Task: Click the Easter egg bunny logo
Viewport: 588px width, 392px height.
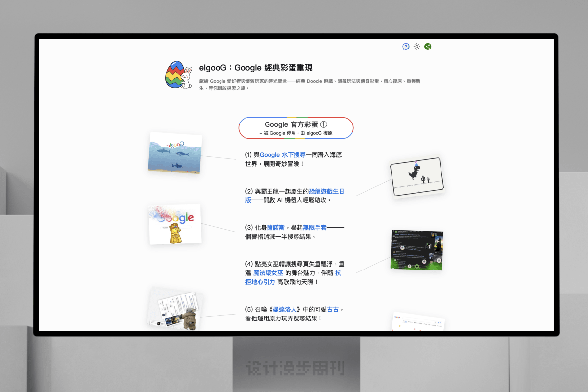Action: point(179,74)
